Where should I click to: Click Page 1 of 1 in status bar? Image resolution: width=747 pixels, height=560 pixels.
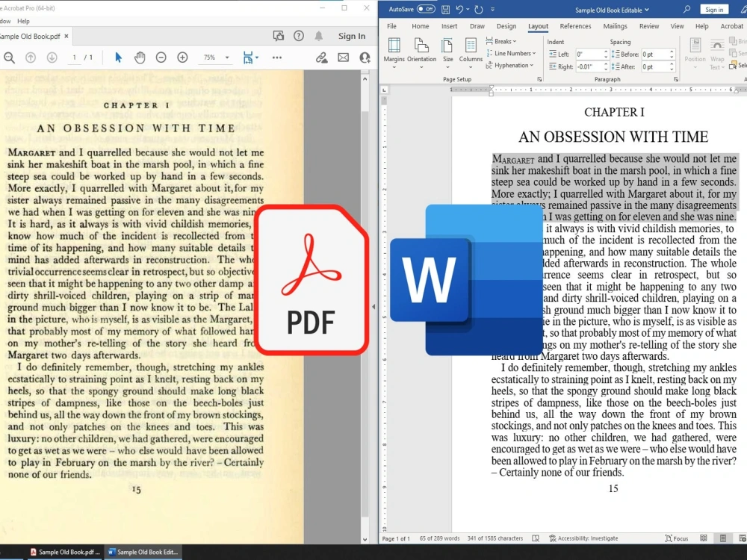click(396, 538)
